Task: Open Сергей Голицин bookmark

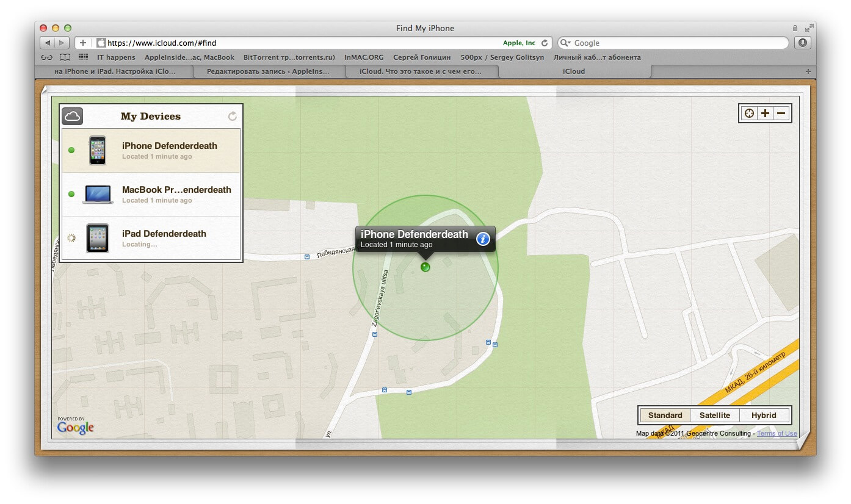Action: click(422, 57)
